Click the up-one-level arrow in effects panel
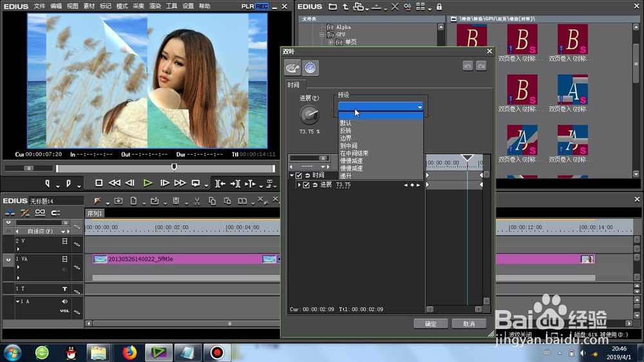 click(345, 6)
